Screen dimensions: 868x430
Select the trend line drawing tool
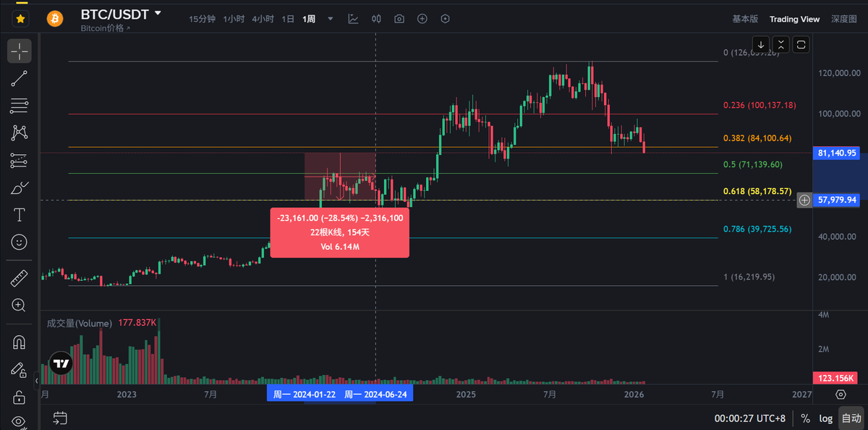point(20,79)
